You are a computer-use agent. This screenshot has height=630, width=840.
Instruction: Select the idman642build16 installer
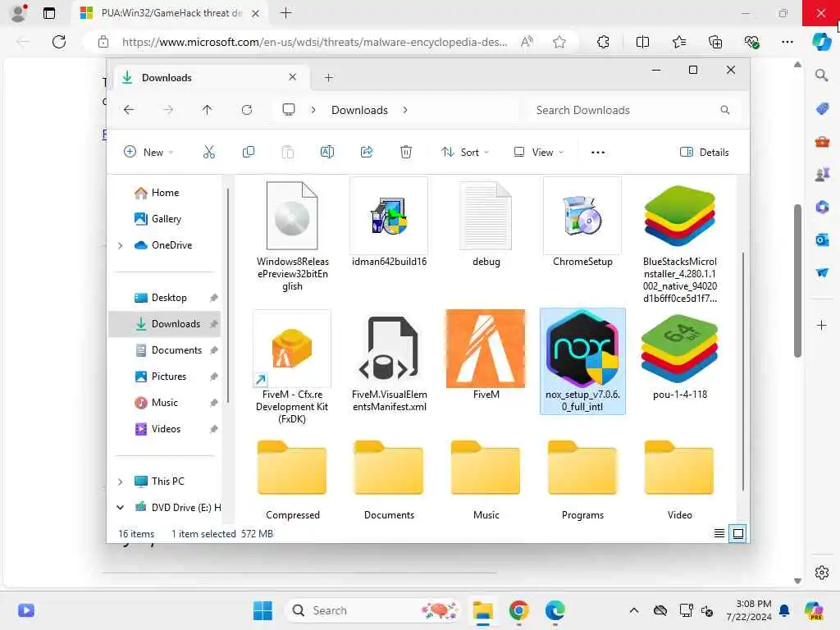[389, 222]
